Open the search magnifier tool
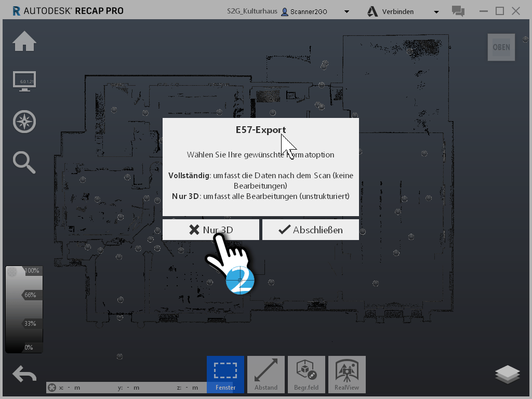The width and height of the screenshot is (532, 399). point(24,163)
